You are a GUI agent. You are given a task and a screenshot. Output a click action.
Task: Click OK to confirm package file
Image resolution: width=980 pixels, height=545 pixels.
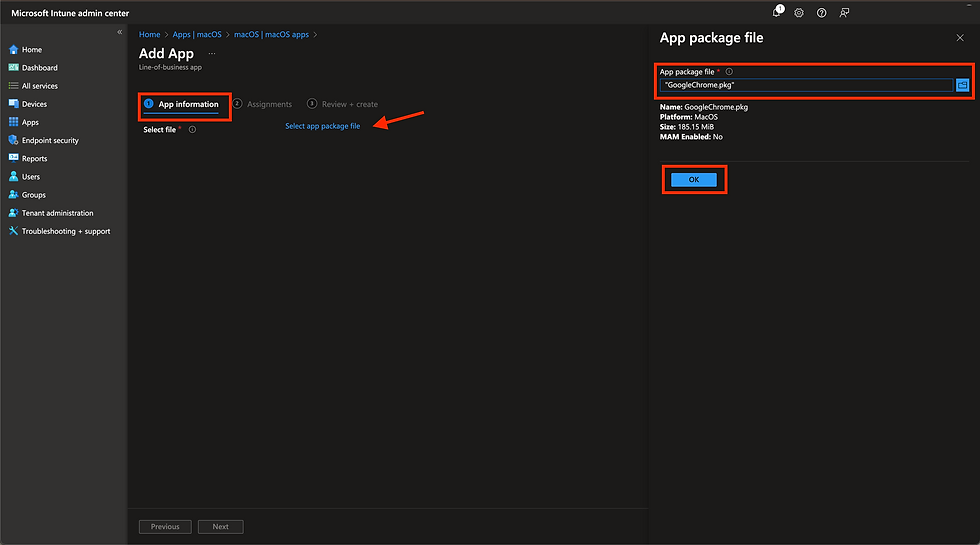[694, 180]
